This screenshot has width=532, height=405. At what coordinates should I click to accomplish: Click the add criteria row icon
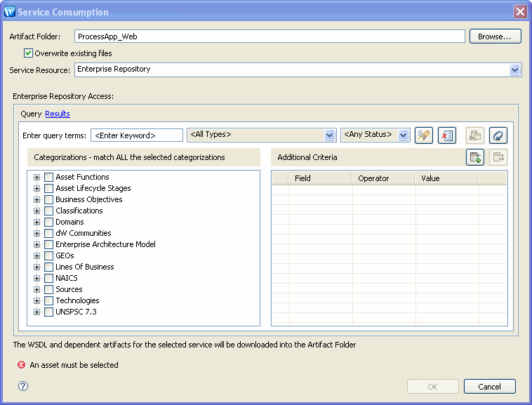coord(474,157)
